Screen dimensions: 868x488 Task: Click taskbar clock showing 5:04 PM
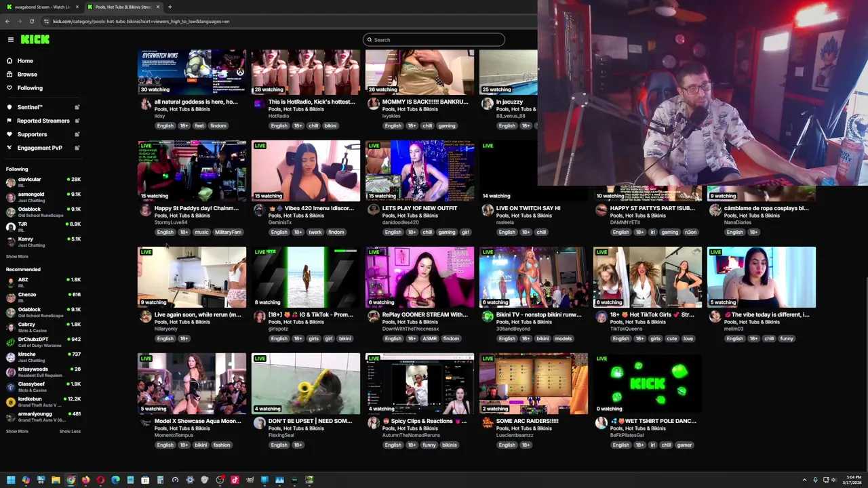point(852,480)
